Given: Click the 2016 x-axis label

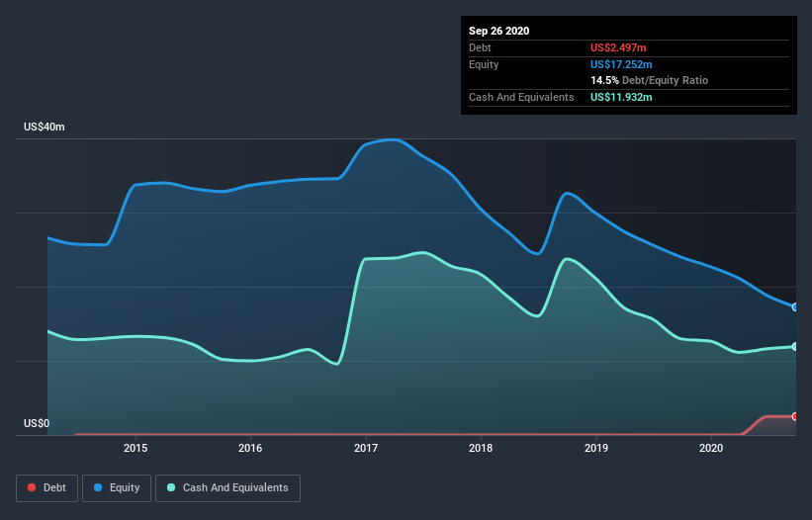Looking at the screenshot, I should (x=250, y=448).
